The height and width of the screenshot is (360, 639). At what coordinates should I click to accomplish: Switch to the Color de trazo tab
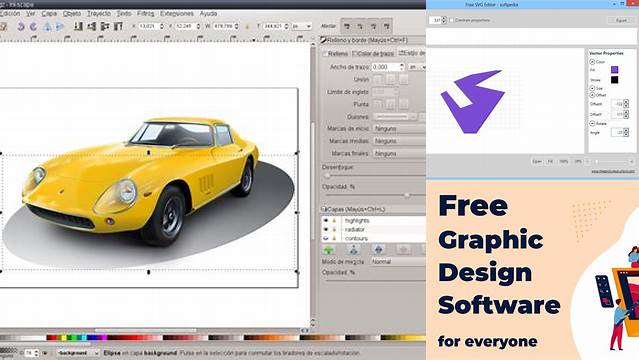tap(374, 53)
